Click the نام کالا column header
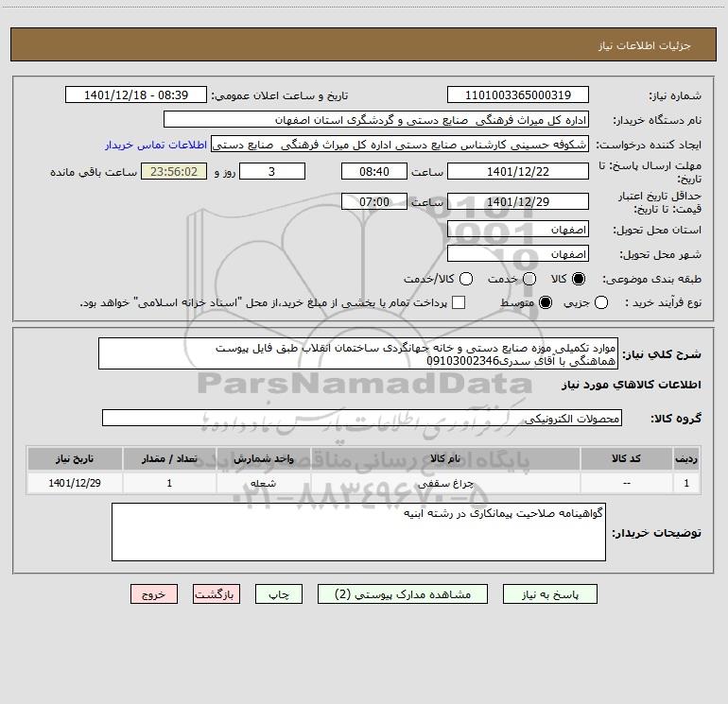 pyautogui.click(x=445, y=458)
